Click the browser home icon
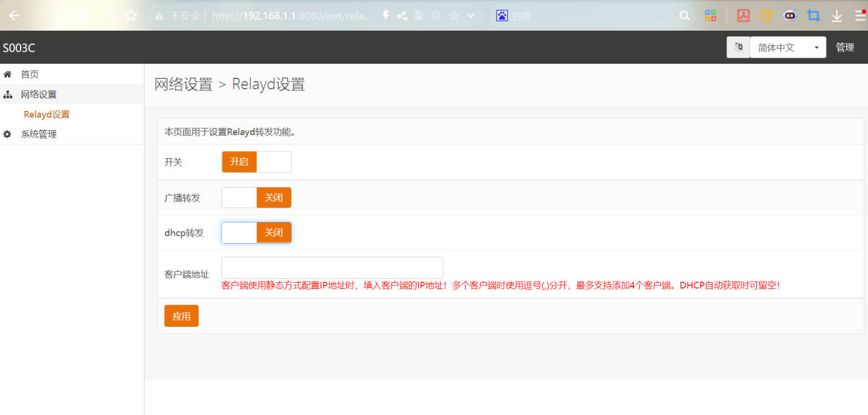This screenshot has width=868, height=415. coord(85,16)
